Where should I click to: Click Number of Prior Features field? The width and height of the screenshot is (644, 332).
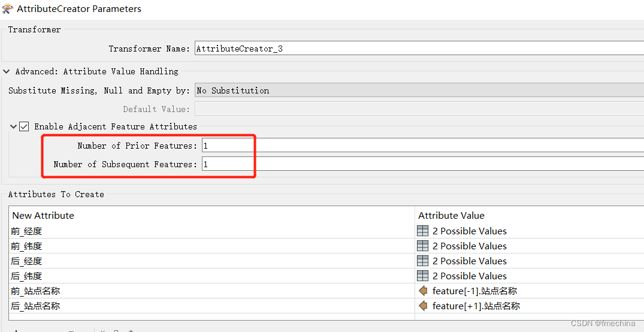pyautogui.click(x=422, y=146)
